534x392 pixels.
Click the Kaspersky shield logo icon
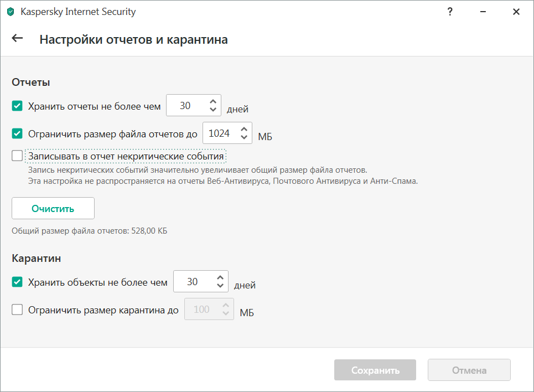tap(11, 12)
